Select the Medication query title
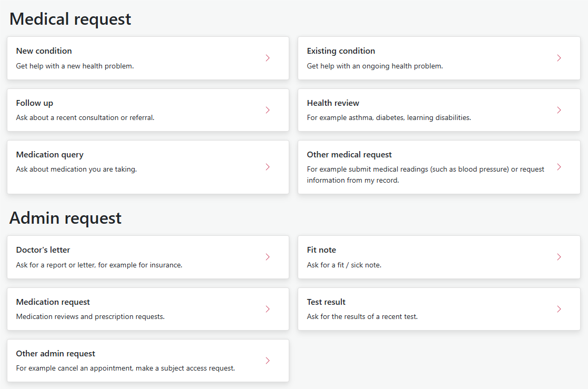Image resolution: width=588 pixels, height=389 pixels. point(49,155)
